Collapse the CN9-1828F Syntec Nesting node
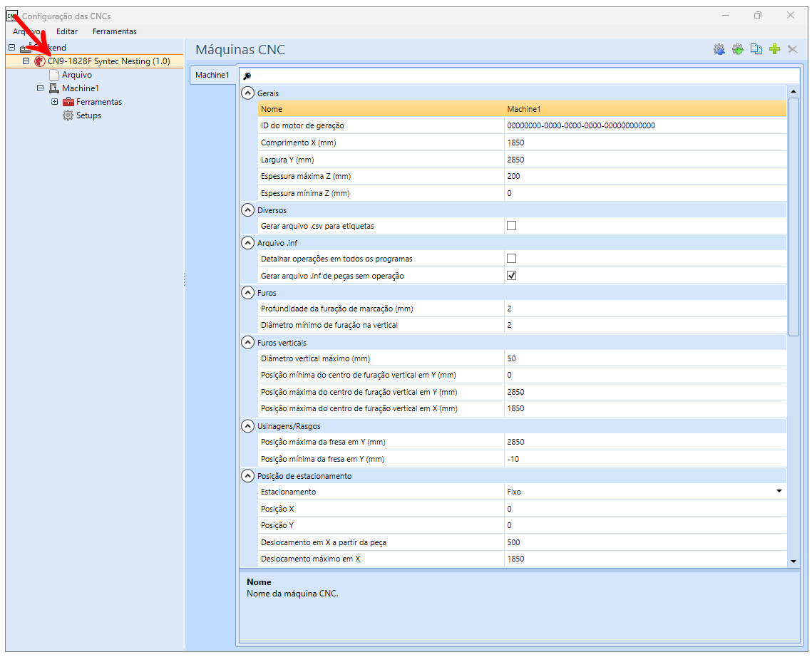812x657 pixels. [26, 61]
